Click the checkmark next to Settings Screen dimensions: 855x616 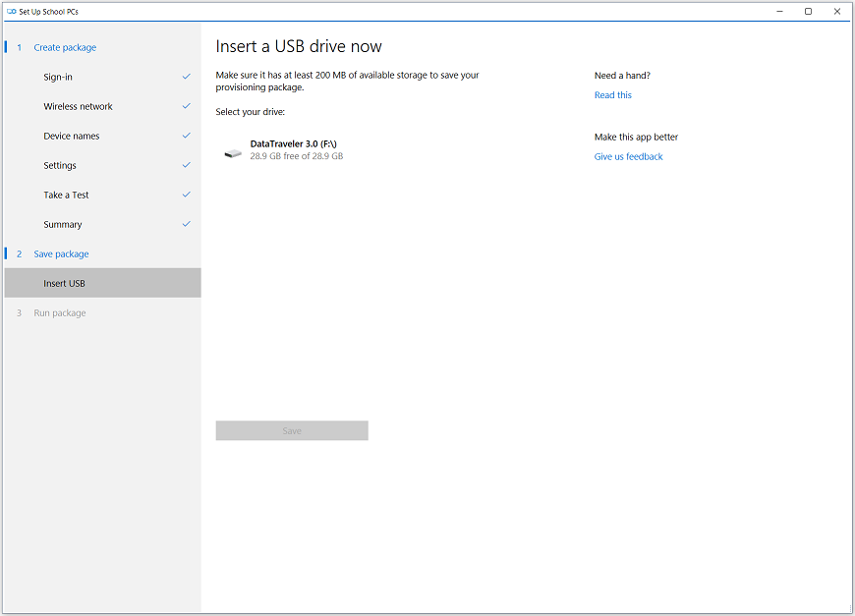pos(187,165)
